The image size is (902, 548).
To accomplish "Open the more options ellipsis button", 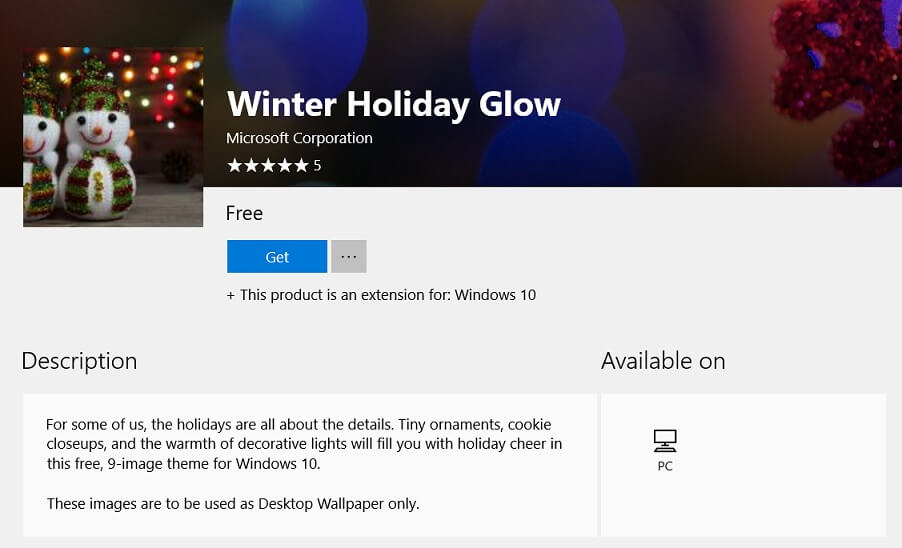I will click(349, 256).
